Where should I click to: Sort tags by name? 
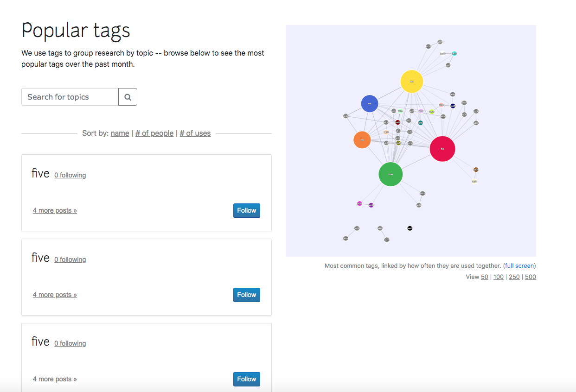coord(120,133)
